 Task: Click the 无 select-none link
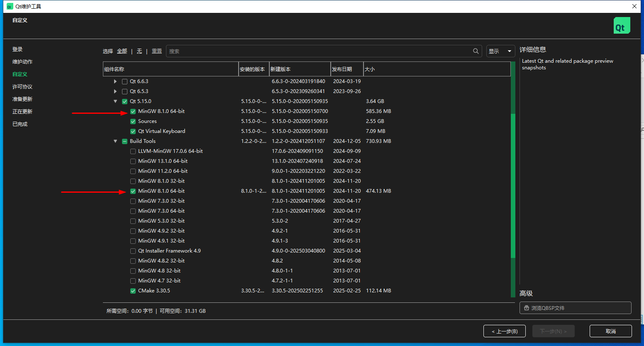[139, 51]
